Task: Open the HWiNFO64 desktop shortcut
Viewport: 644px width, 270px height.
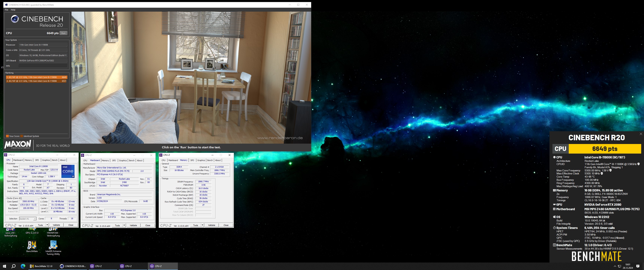Action: [53, 232]
